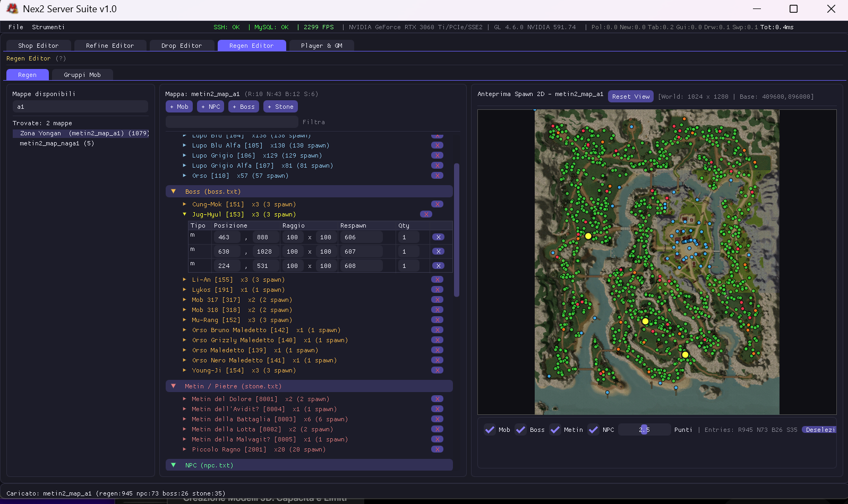Image resolution: width=848 pixels, height=504 pixels.
Task: Delete the Lupo Blu Alfa [105] entry
Action: coord(437,145)
